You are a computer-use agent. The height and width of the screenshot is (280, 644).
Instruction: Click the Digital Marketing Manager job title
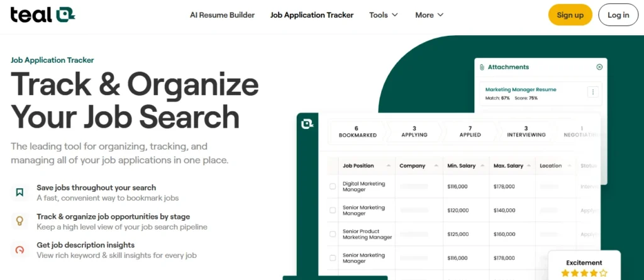(x=364, y=187)
